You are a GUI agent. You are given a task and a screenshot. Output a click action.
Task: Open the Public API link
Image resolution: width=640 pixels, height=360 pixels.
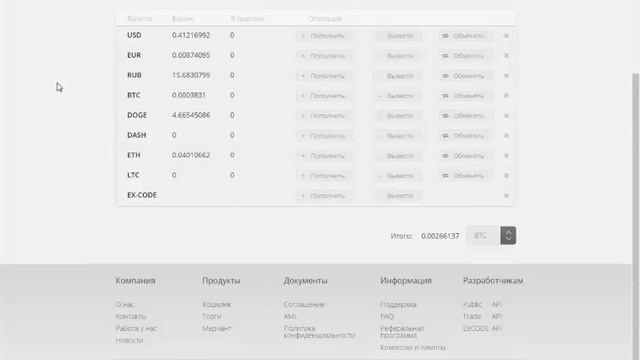[482, 304]
